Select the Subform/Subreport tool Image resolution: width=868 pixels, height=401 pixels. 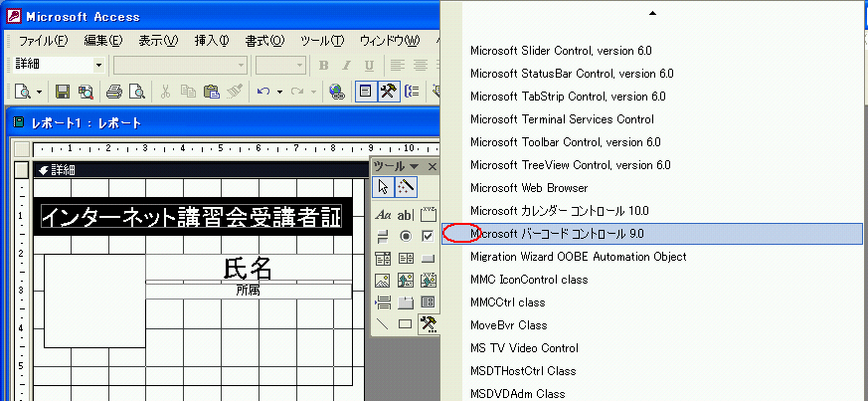coord(429,301)
